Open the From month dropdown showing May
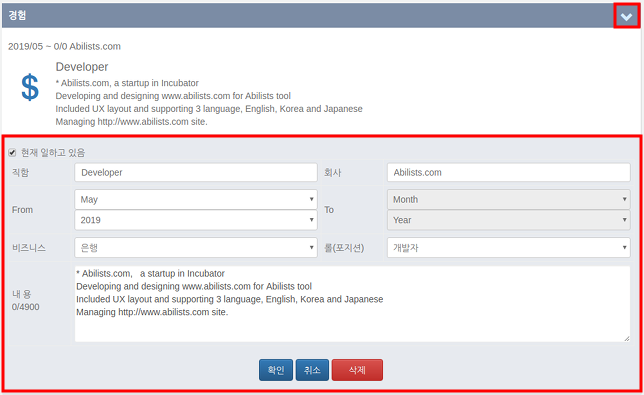644x395 pixels. tap(196, 200)
